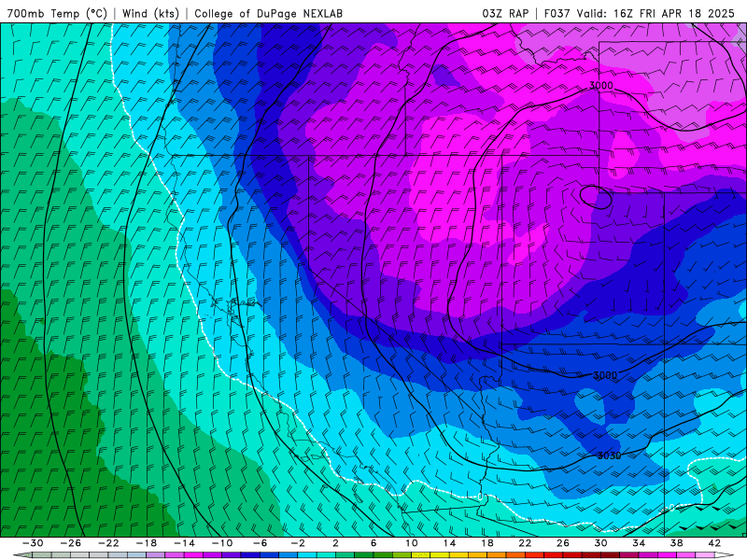
Task: Click the '30' color bar label
Action: point(600,543)
